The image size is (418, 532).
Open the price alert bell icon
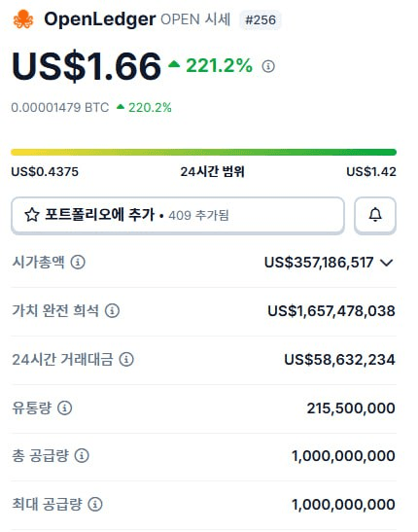pos(375,215)
